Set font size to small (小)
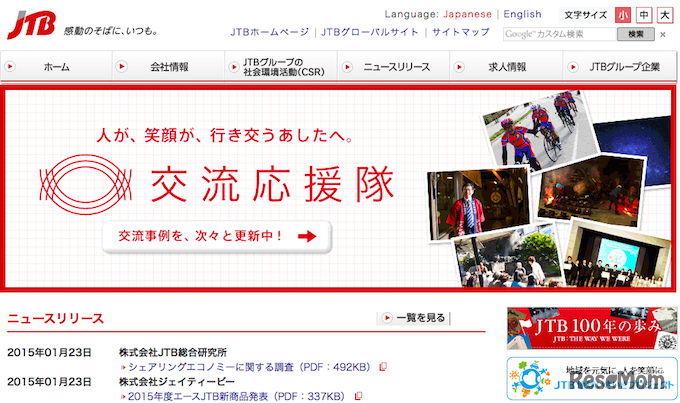680x403 pixels. 623,15
